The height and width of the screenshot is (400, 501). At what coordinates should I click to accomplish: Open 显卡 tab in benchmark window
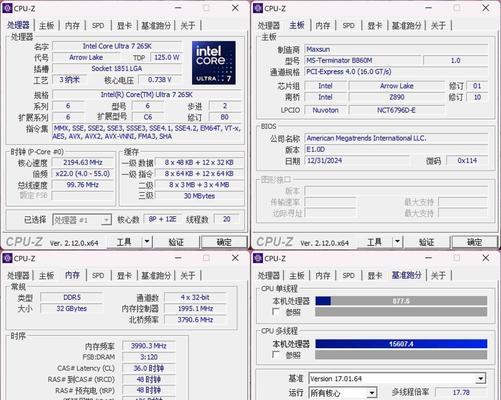pyautogui.click(x=375, y=275)
